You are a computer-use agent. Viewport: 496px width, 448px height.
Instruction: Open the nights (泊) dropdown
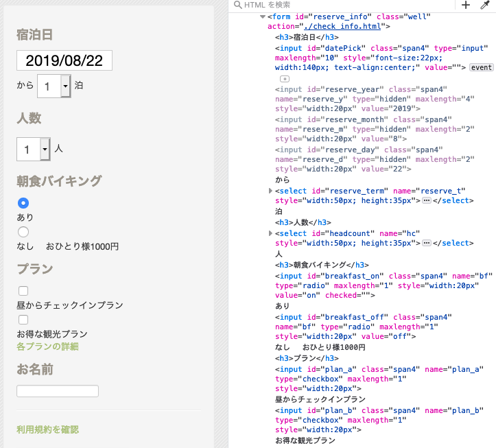coord(54,86)
